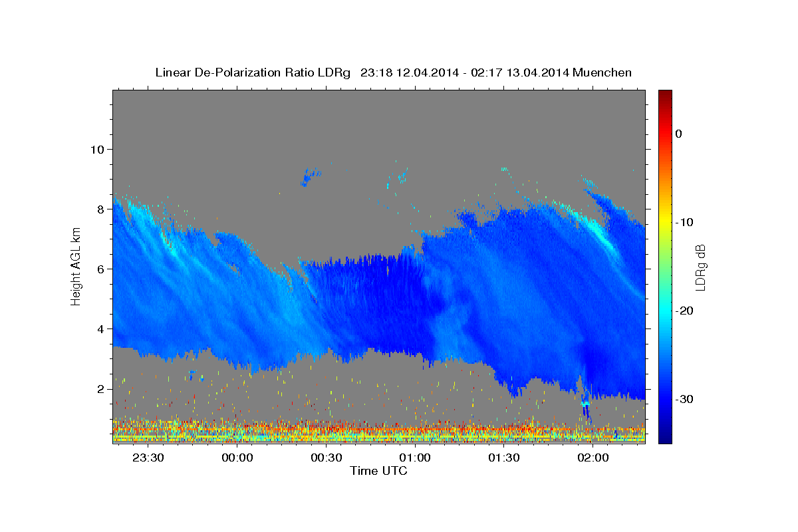798x532 pixels.
Task: Click the 23:30 time tick label
Action: pyautogui.click(x=148, y=458)
